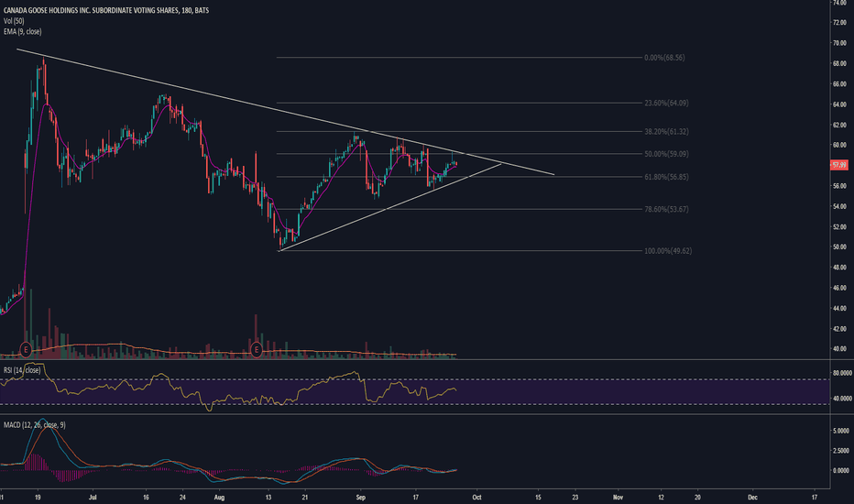The height and width of the screenshot is (504, 854).
Task: Click the Jul label on time axis
Action: click(93, 498)
